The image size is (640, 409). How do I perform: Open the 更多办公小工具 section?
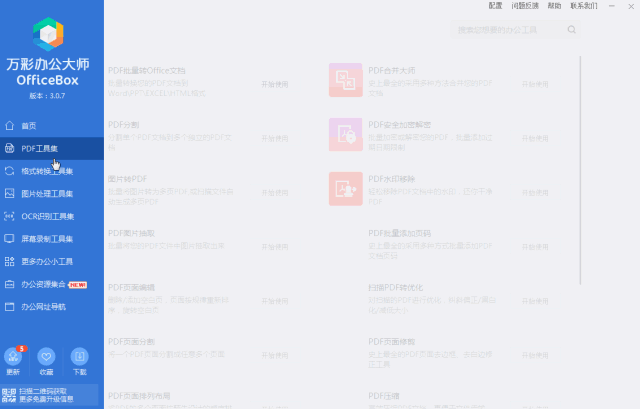(x=52, y=262)
